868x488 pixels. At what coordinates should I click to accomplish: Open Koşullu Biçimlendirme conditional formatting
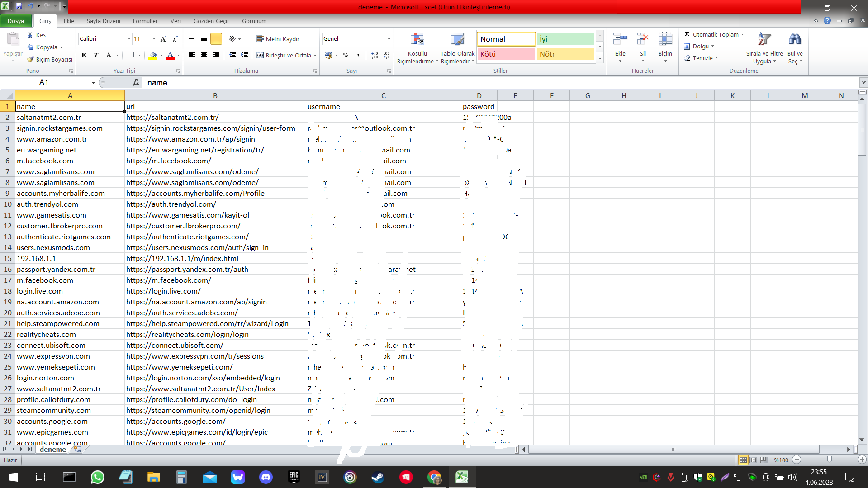(x=417, y=48)
